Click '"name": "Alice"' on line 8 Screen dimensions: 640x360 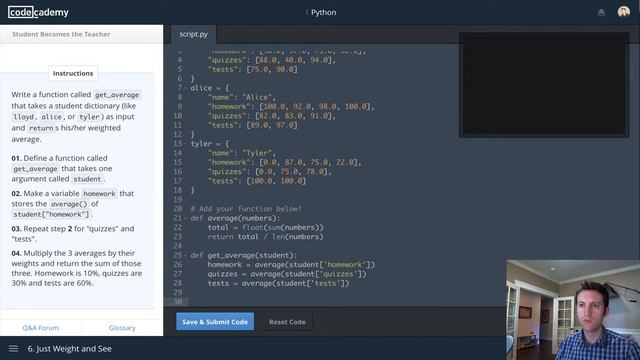coord(242,97)
